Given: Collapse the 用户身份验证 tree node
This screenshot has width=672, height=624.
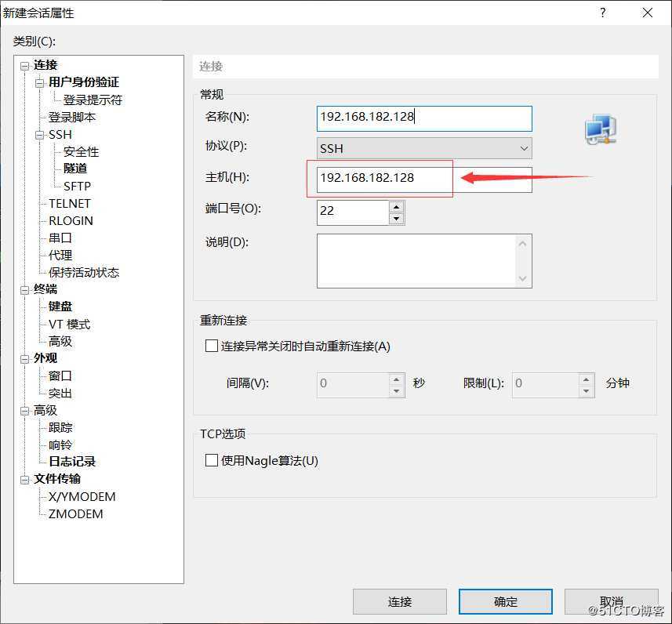Looking at the screenshot, I should (39, 83).
